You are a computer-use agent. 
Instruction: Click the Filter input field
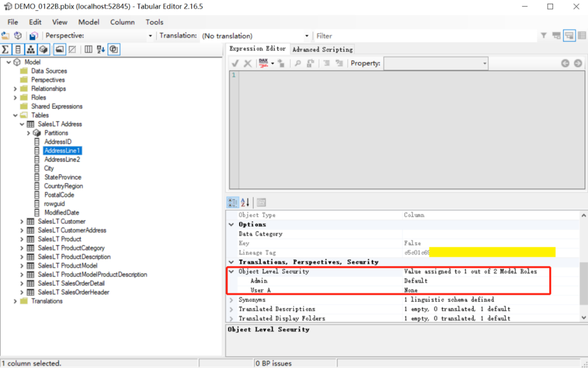click(x=425, y=36)
